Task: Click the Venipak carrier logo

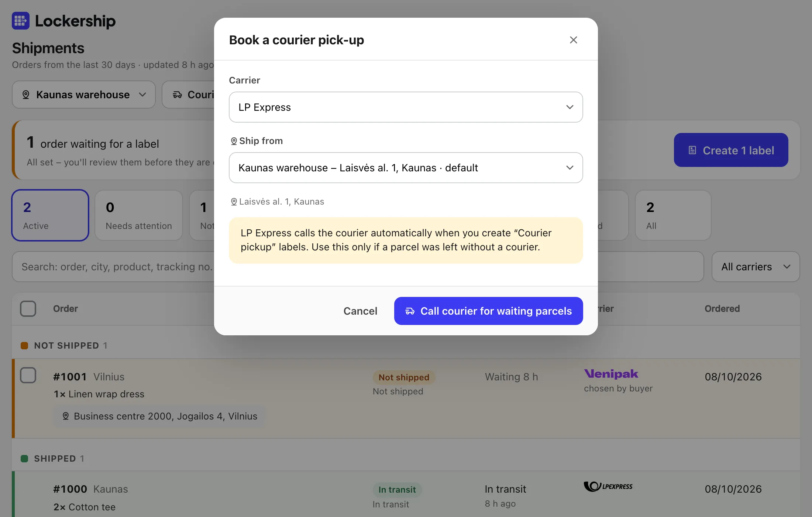Action: pyautogui.click(x=611, y=374)
